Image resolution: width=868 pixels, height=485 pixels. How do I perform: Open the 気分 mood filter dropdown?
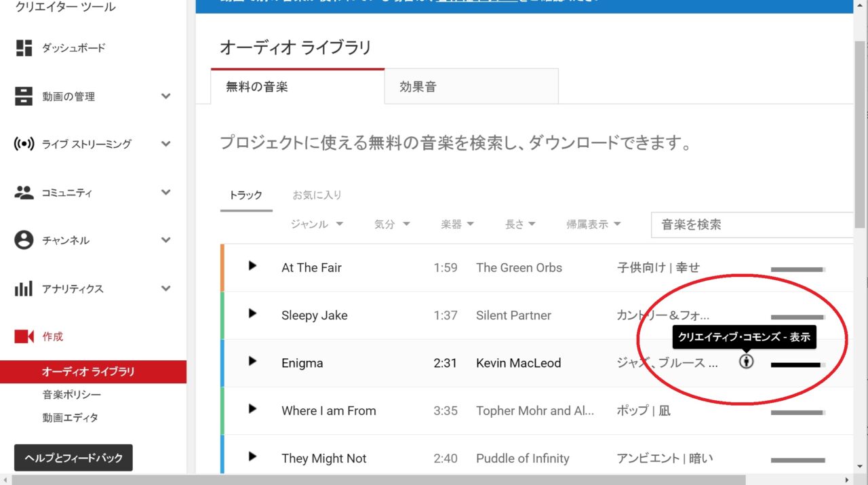pos(392,225)
